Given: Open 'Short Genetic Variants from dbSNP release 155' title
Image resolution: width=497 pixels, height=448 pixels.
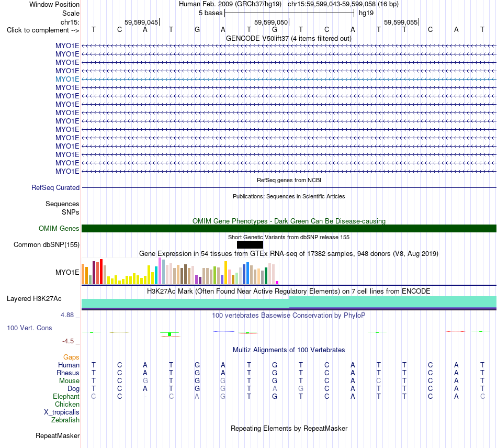Looking at the screenshot, I should [289, 237].
